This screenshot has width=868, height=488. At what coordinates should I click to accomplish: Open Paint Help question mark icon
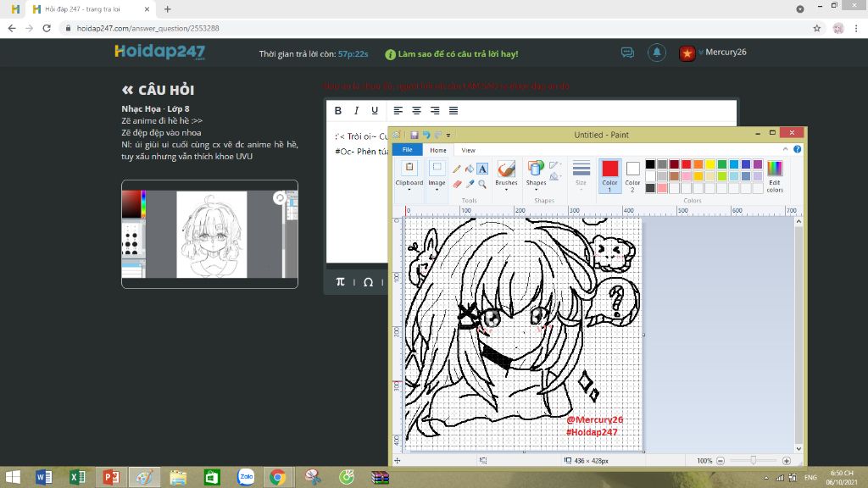(x=797, y=149)
